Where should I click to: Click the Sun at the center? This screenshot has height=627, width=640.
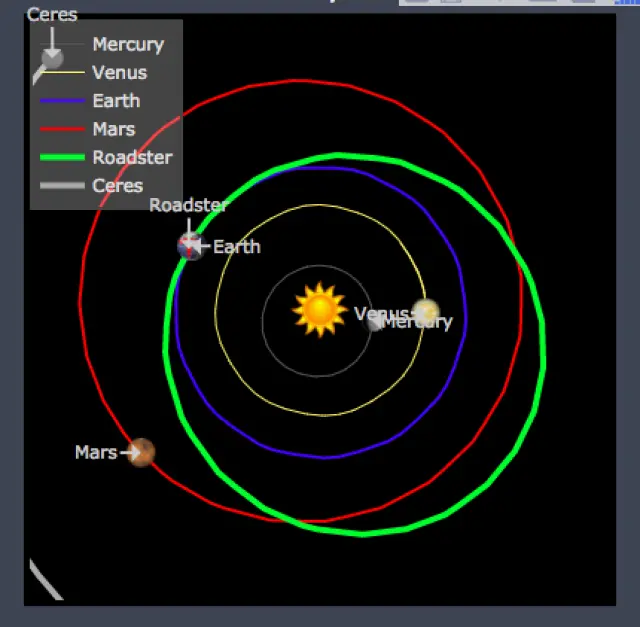point(319,310)
